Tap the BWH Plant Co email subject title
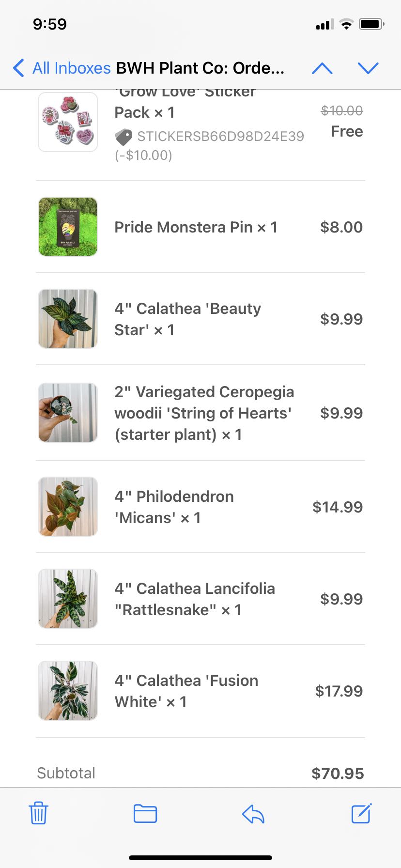Viewport: 401px width, 868px height. [x=200, y=68]
